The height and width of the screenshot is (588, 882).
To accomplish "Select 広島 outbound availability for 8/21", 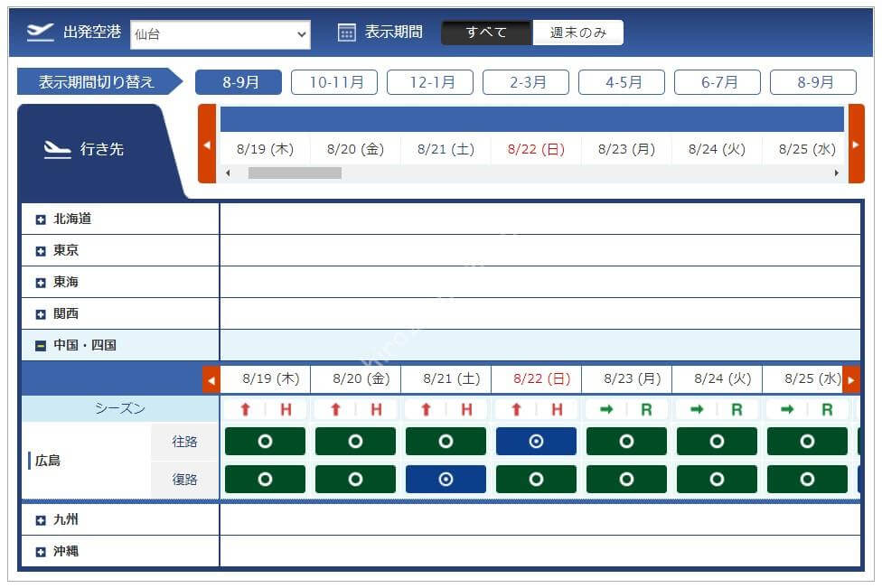I will pyautogui.click(x=446, y=442).
